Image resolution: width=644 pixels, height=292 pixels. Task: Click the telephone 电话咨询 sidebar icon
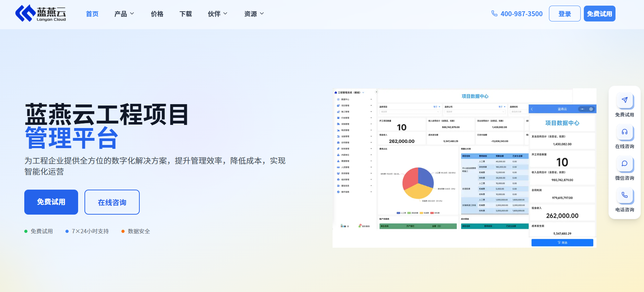(x=625, y=195)
